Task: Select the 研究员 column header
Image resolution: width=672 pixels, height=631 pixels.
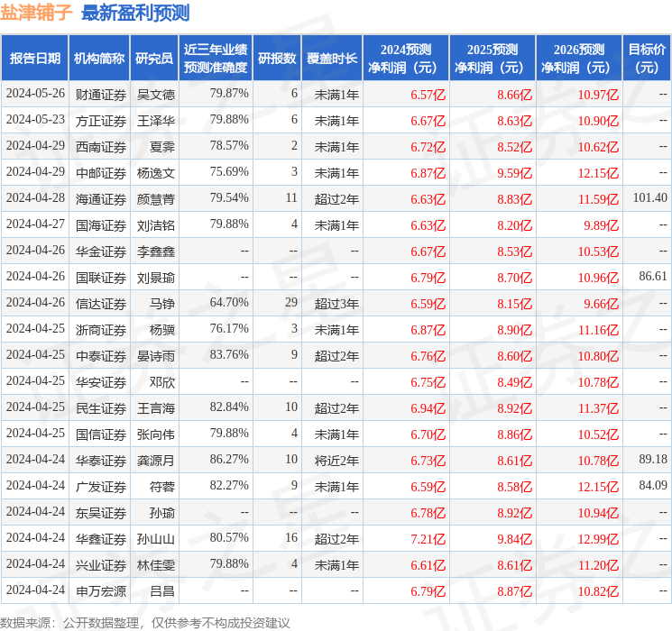Action: click(154, 58)
